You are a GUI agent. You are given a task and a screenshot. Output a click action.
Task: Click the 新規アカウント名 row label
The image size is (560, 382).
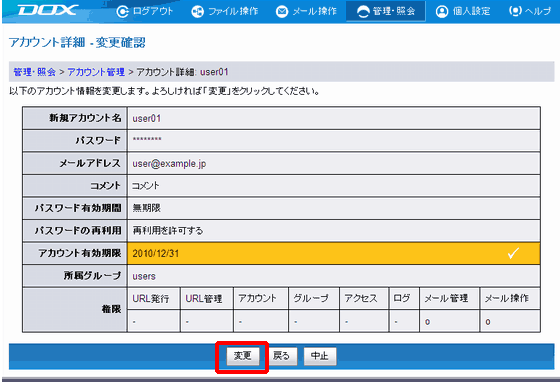(x=85, y=118)
